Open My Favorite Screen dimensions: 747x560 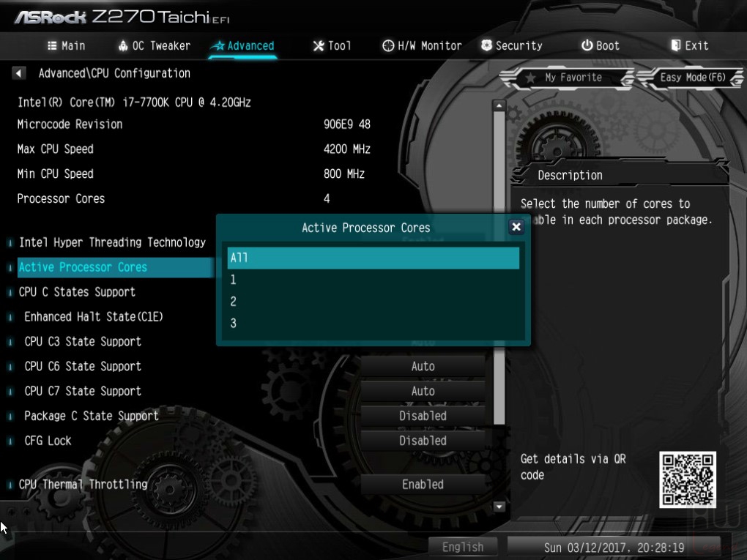coord(567,78)
